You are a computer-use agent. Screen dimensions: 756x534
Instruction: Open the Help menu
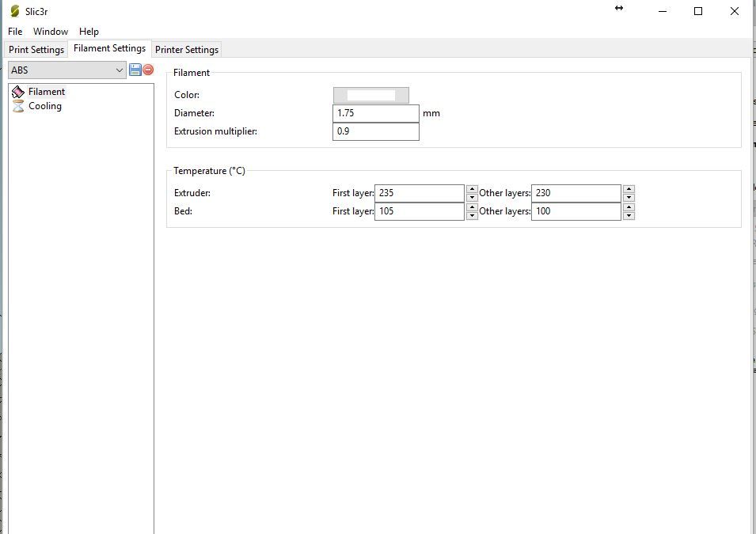point(89,32)
